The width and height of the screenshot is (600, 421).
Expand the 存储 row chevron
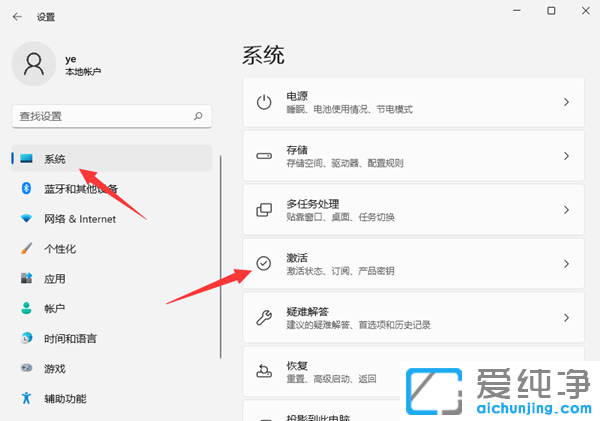[566, 156]
